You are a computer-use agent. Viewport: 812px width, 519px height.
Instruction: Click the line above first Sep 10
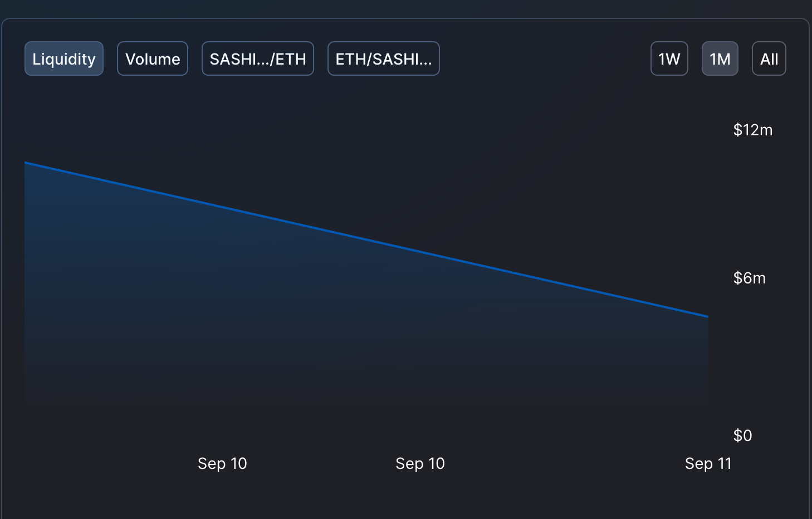point(222,207)
